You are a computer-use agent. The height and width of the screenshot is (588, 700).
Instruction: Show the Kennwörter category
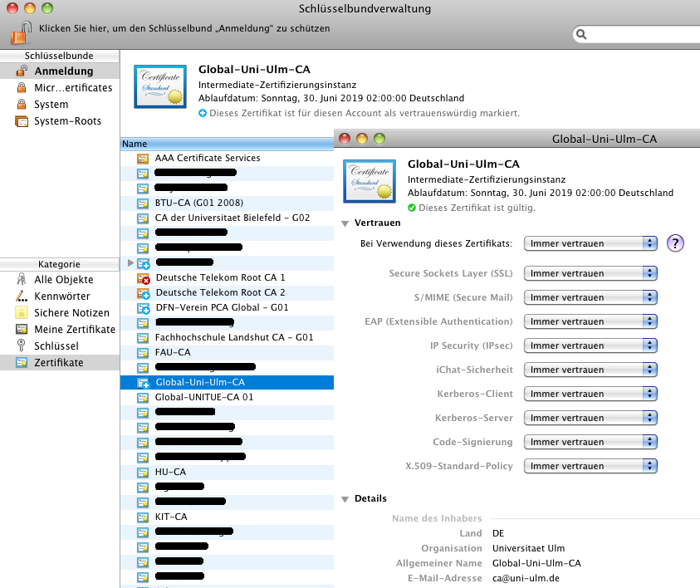[60, 296]
